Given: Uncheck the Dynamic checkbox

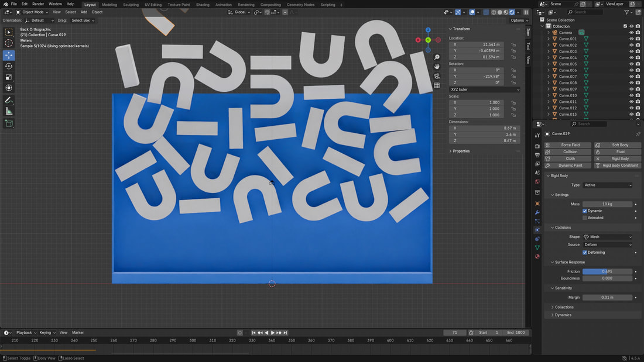Looking at the screenshot, I should pyautogui.click(x=585, y=211).
